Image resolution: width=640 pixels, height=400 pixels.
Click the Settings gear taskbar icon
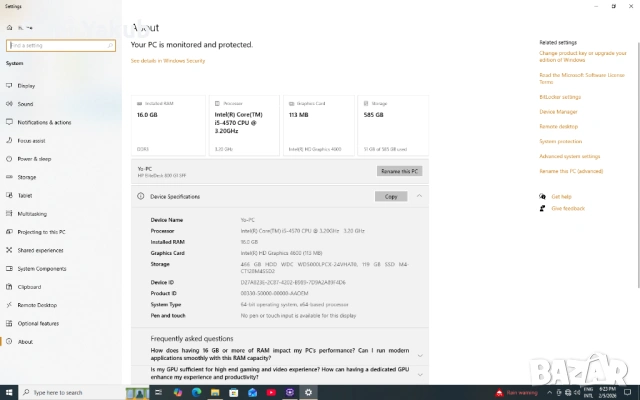tap(309, 392)
